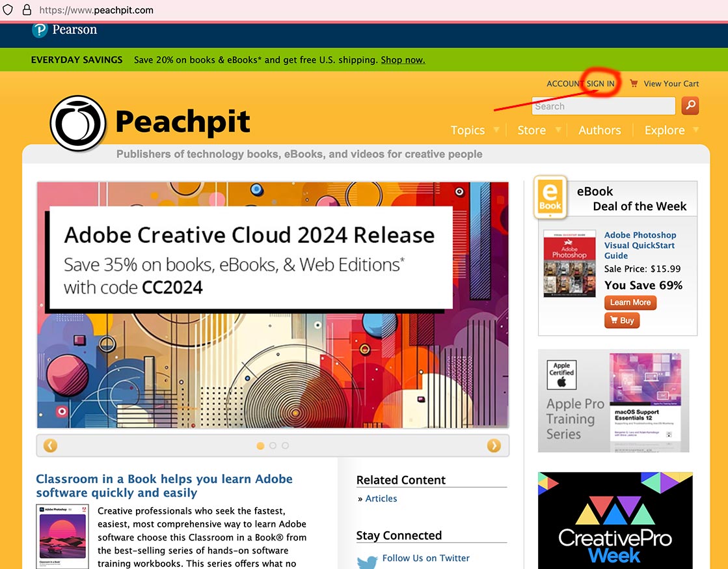
Task: Click the Sign In link
Action: click(x=600, y=83)
